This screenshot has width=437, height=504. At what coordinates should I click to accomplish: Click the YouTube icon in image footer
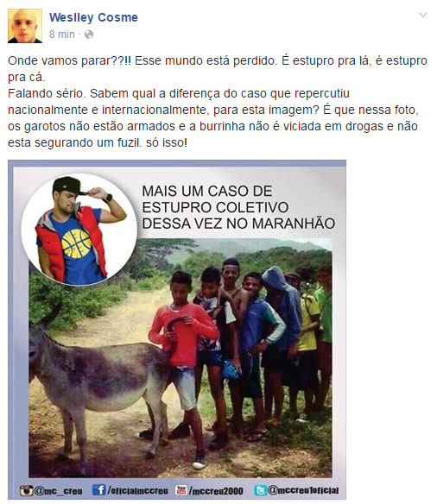[181, 490]
